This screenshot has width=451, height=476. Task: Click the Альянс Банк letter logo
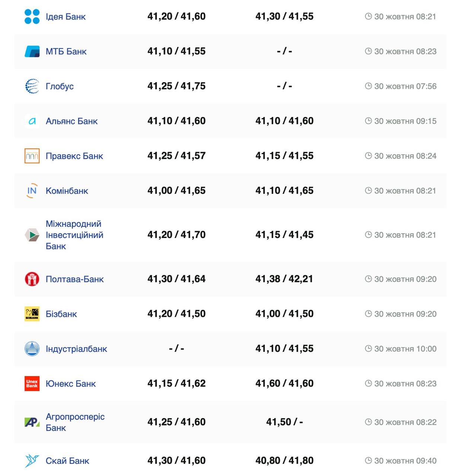tap(32, 121)
